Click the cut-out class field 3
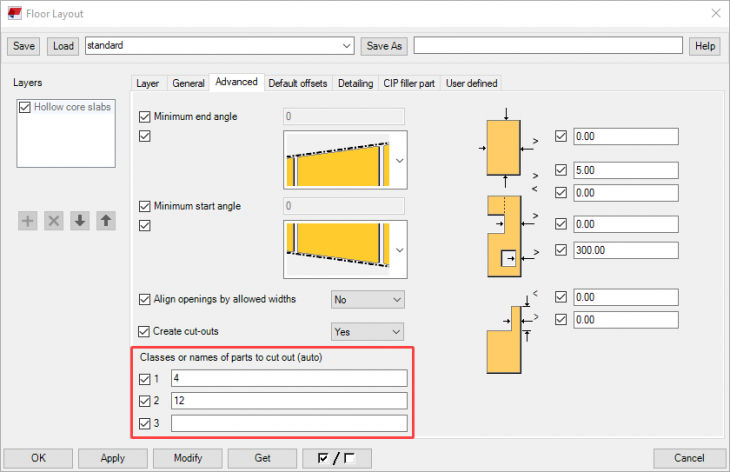The height and width of the screenshot is (472, 730). click(289, 424)
